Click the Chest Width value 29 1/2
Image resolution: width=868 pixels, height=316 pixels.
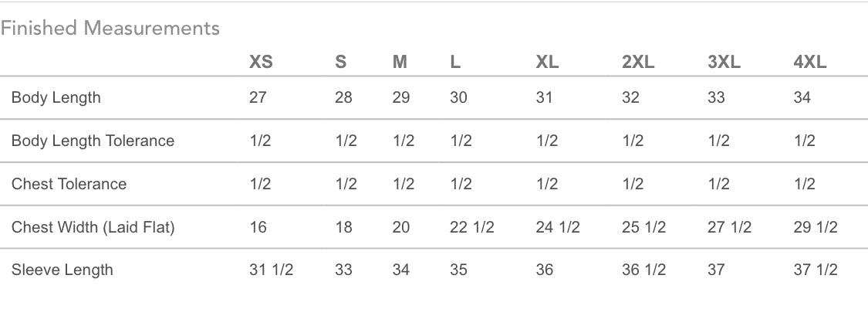pos(816,227)
